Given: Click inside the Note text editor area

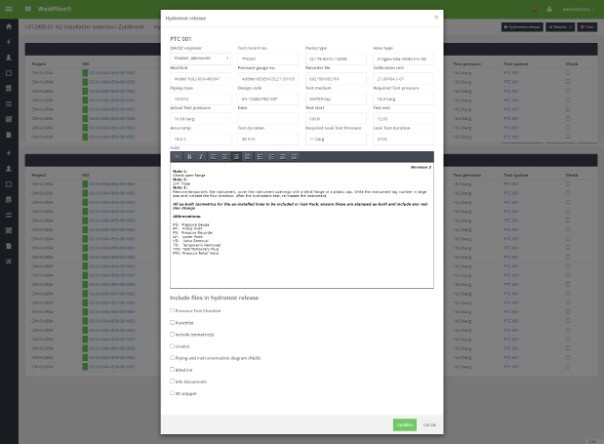Looking at the screenshot, I should [x=302, y=225].
